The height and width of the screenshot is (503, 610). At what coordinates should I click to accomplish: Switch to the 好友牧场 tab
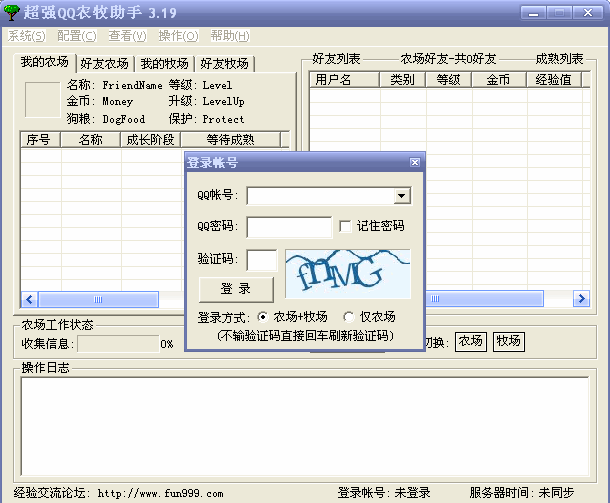pos(224,63)
